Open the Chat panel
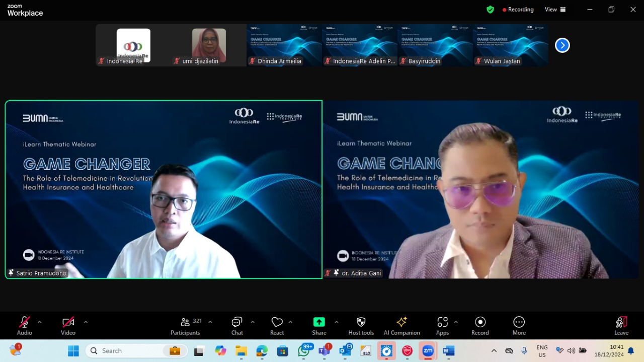The height and width of the screenshot is (362, 644). click(x=237, y=326)
